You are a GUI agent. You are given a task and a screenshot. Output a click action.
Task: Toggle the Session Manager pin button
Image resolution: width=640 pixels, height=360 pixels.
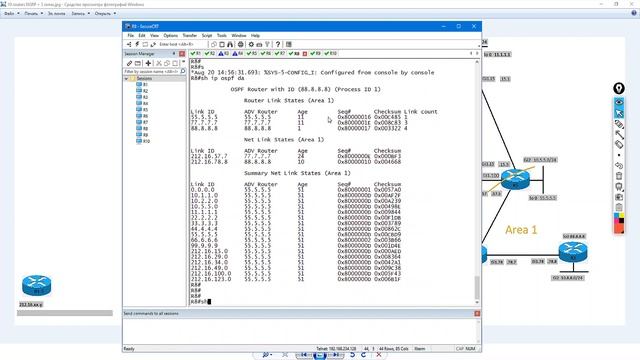(174, 53)
